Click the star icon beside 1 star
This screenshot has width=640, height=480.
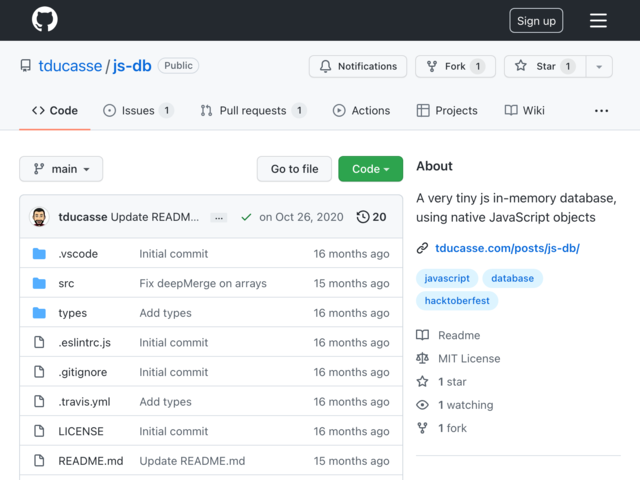click(422, 382)
